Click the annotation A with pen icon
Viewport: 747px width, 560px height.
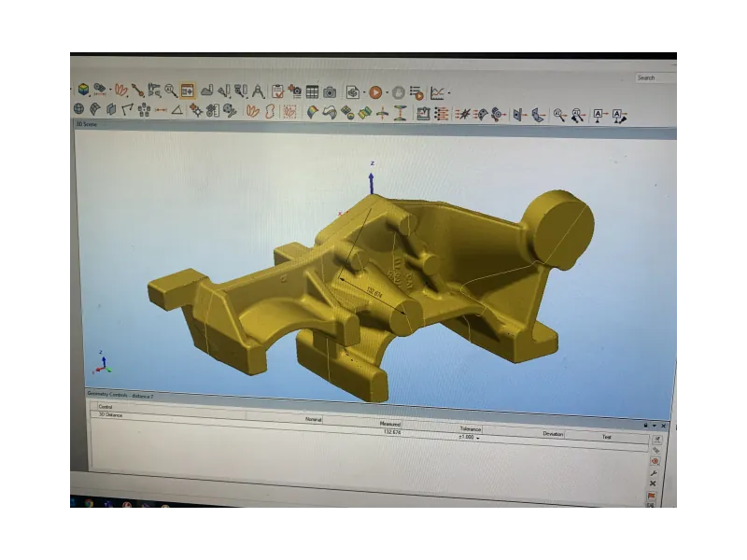tap(619, 116)
